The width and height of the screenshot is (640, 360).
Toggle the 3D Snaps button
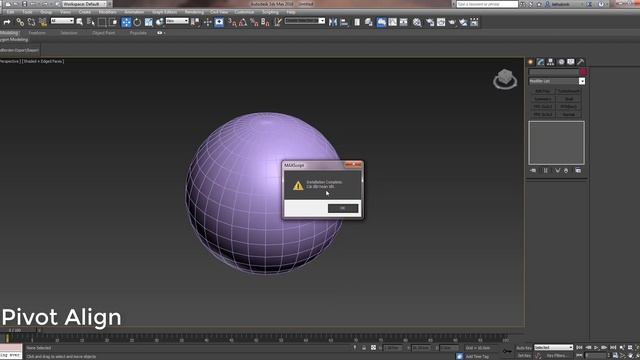232,22
